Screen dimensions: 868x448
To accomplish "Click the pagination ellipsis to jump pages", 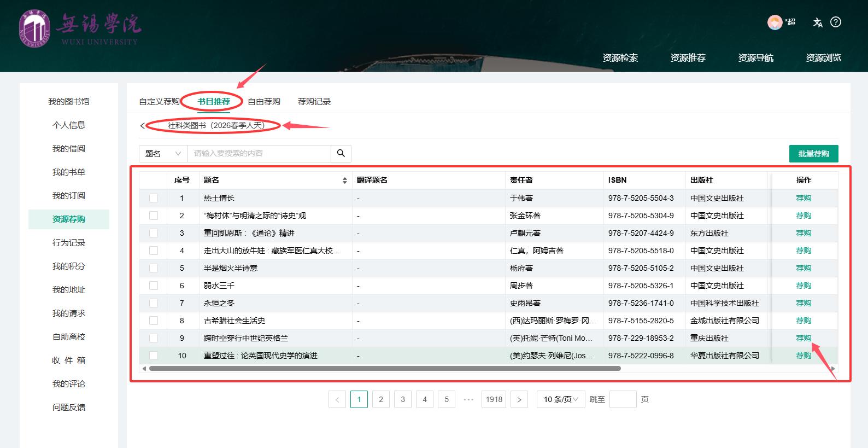I will click(x=468, y=400).
